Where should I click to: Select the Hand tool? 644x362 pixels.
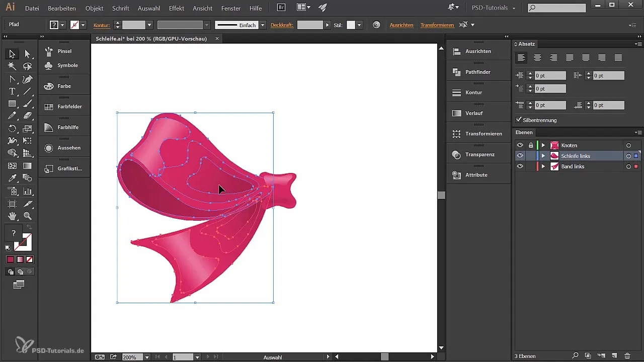pyautogui.click(x=12, y=216)
